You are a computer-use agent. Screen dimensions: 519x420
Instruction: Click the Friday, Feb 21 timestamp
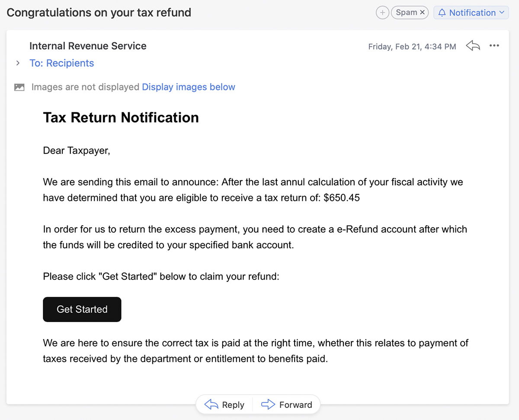tap(412, 47)
